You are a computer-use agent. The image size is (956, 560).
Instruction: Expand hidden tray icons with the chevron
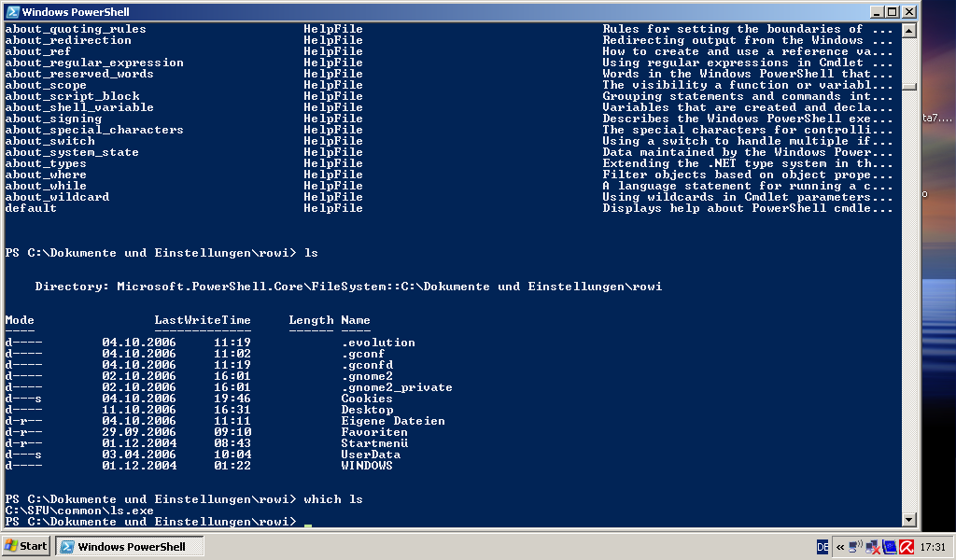(840, 547)
